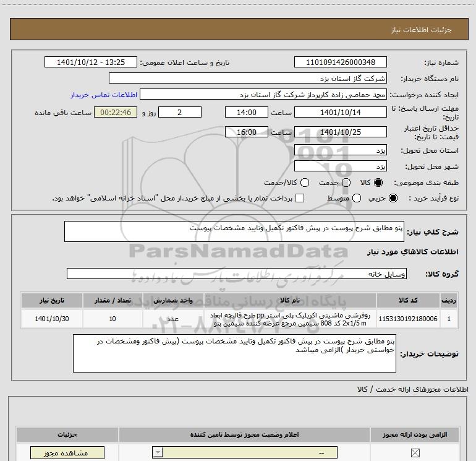
Task: Click the price validity date 1401/10/25
Action: click(340, 132)
